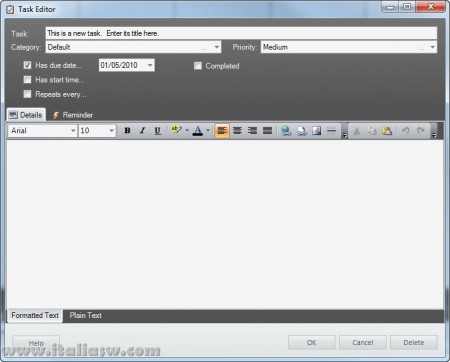The height and width of the screenshot is (362, 450).
Task: Click the OK button
Action: [312, 342]
